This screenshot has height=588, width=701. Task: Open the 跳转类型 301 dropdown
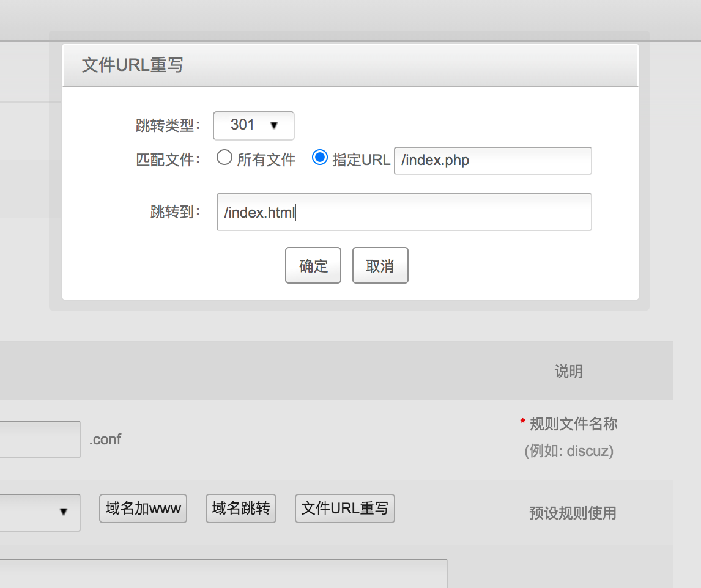click(x=253, y=125)
